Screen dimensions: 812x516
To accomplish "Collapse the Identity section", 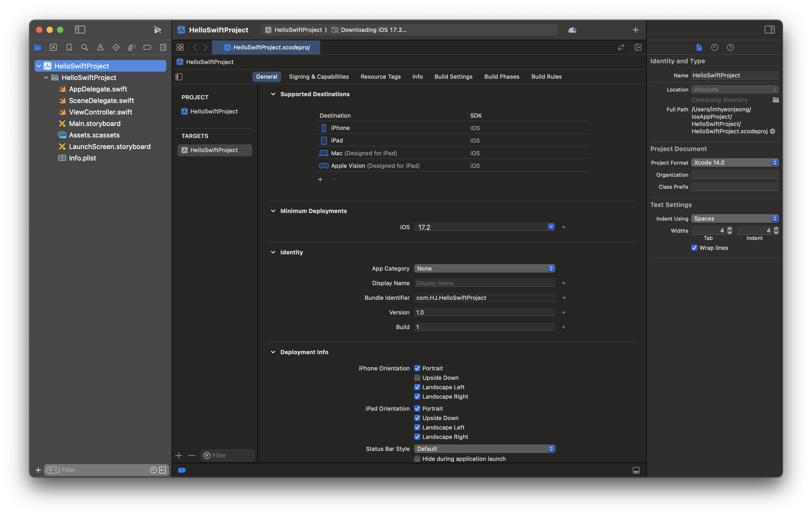I will point(273,252).
